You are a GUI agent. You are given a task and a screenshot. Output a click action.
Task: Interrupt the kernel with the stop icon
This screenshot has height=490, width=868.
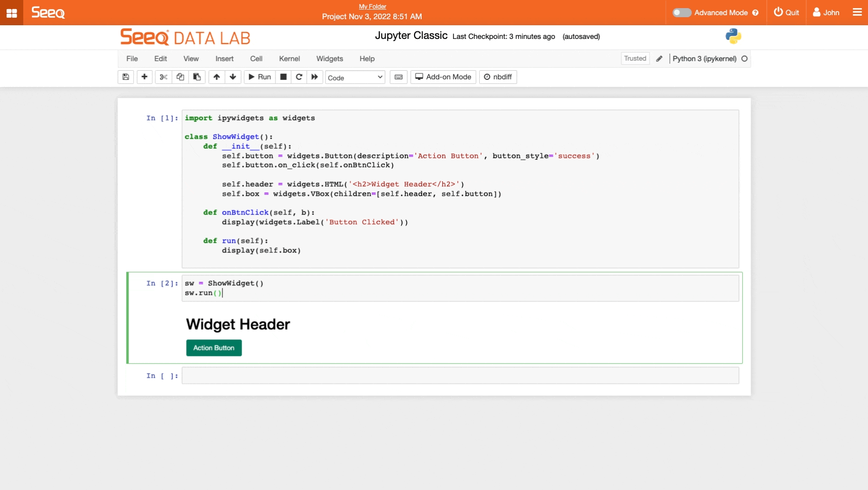pos(284,77)
